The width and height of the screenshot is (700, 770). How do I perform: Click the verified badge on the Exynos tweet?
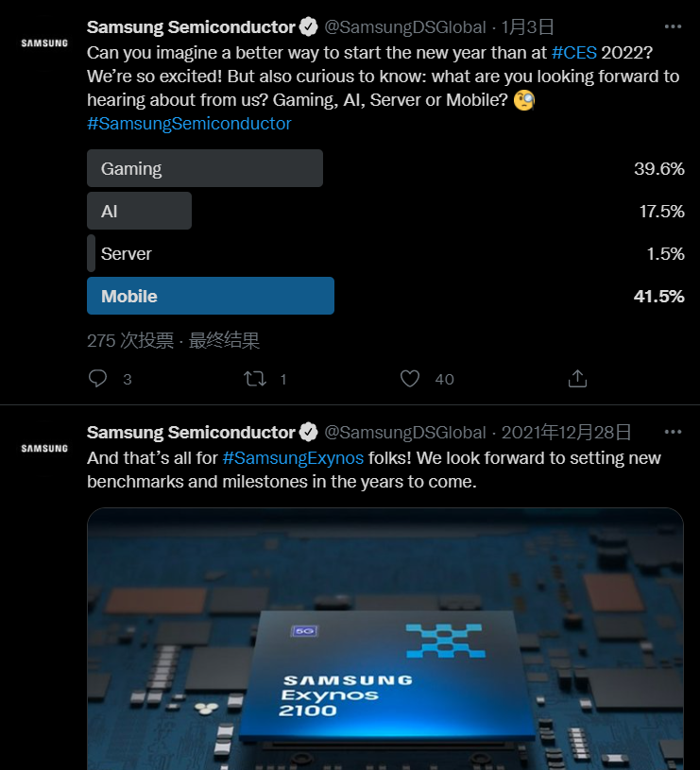(308, 432)
